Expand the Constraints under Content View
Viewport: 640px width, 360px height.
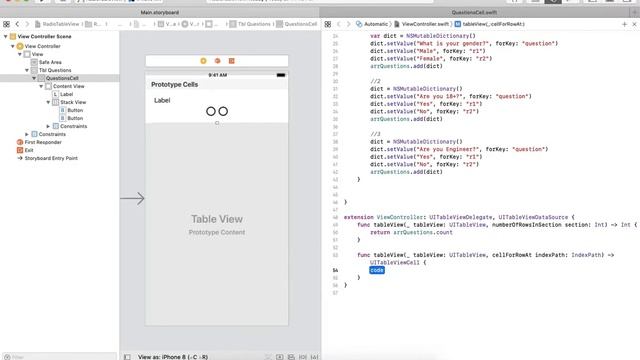[48, 126]
